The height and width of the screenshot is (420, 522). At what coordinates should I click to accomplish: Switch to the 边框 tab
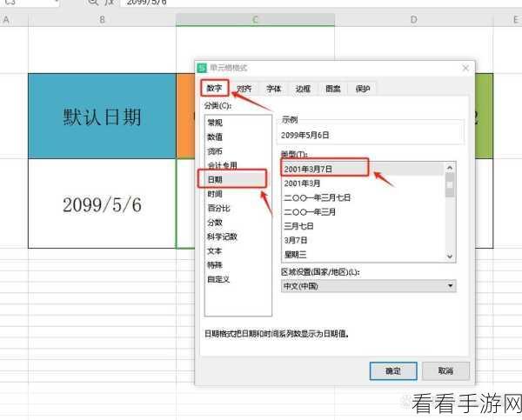point(303,89)
